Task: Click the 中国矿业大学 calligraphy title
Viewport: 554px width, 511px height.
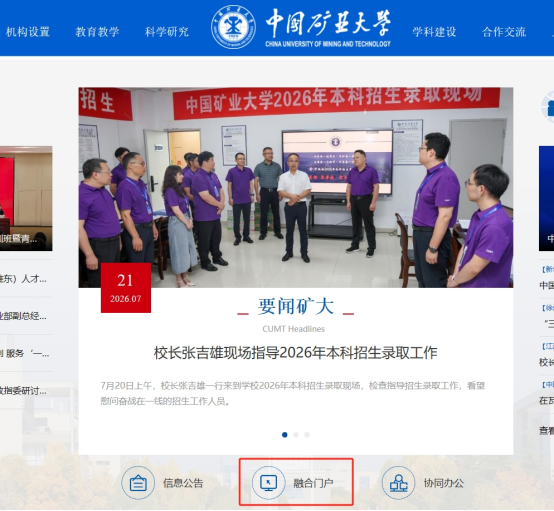Action: [x=328, y=23]
